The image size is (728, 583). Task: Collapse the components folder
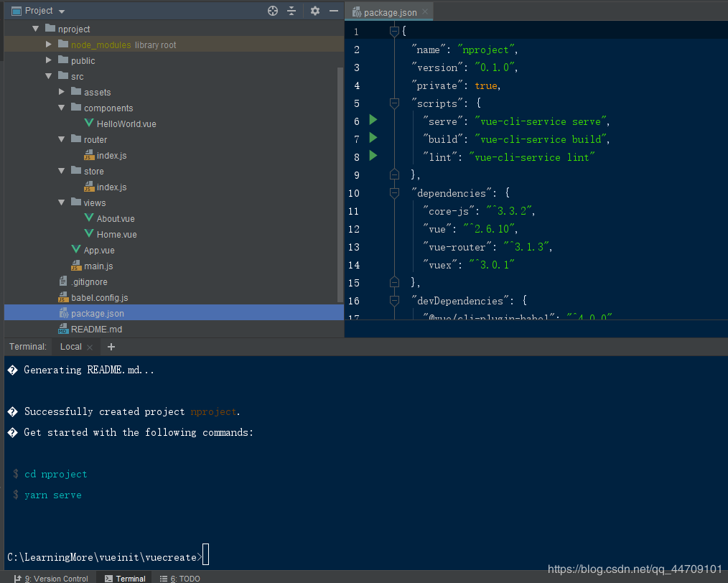pyautogui.click(x=61, y=108)
